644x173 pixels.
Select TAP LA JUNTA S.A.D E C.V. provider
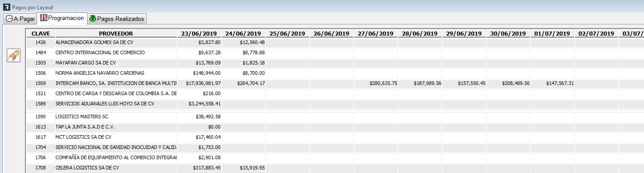(116, 127)
